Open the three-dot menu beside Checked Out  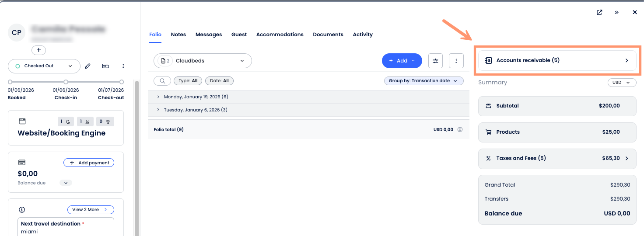point(123,66)
